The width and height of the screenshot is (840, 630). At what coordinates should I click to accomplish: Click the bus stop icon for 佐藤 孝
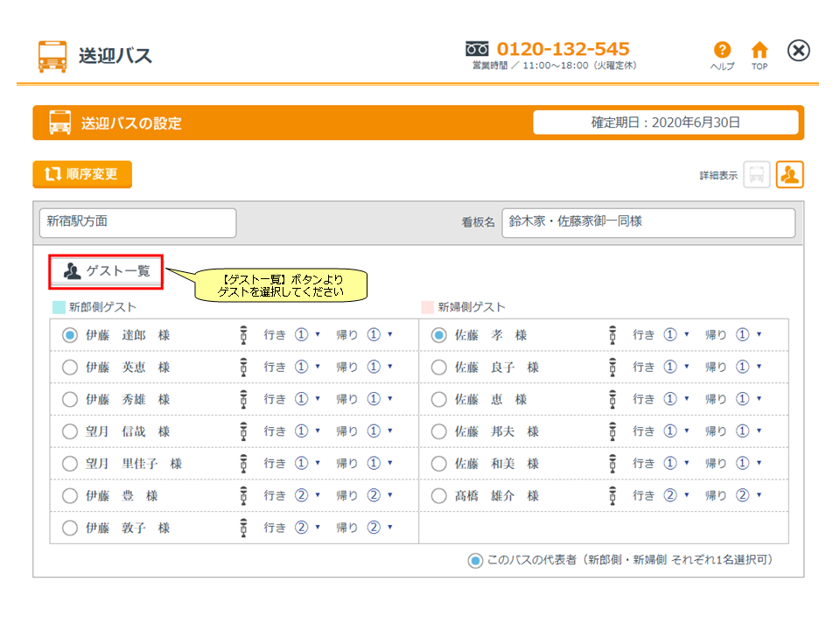click(x=612, y=335)
